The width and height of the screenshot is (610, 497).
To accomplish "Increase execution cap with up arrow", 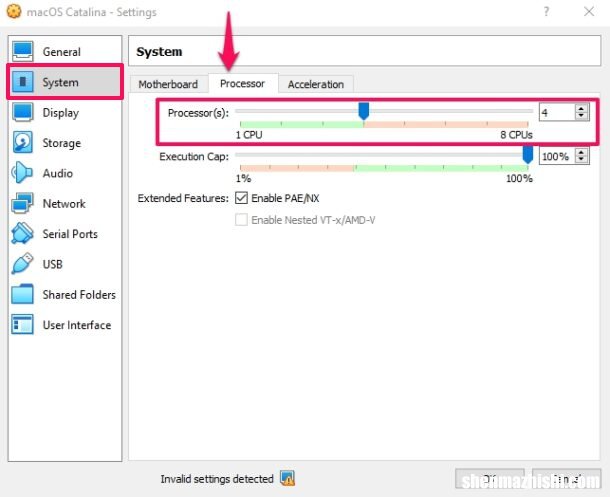I will (x=581, y=152).
